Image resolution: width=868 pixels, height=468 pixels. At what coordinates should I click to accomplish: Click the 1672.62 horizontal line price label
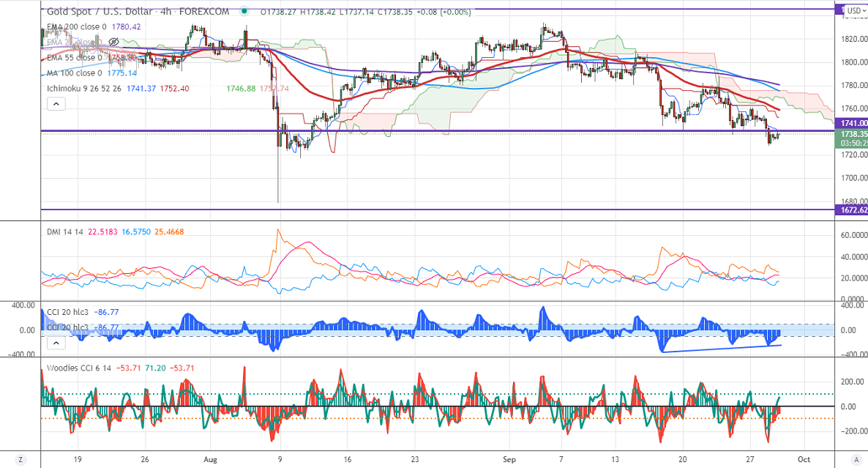tap(853, 209)
